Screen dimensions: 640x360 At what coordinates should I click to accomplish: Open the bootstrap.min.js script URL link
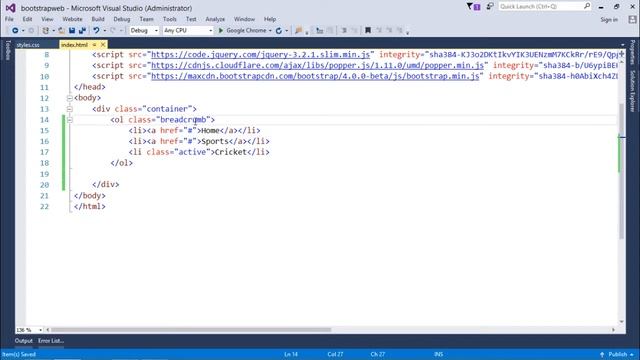pos(315,76)
